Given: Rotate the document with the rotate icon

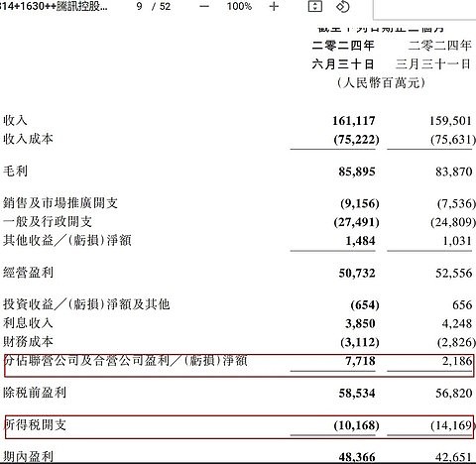Looking at the screenshot, I should point(342,6).
